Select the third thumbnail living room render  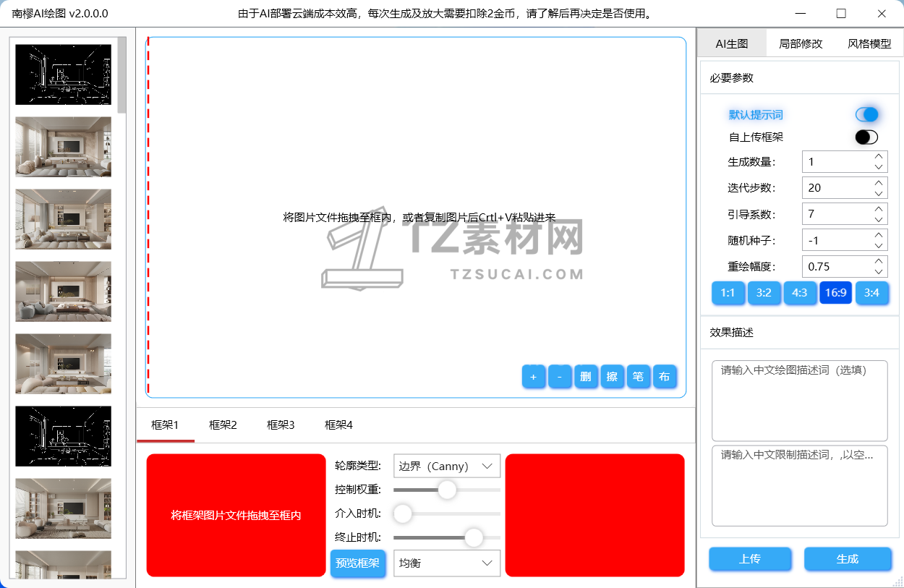[64, 219]
